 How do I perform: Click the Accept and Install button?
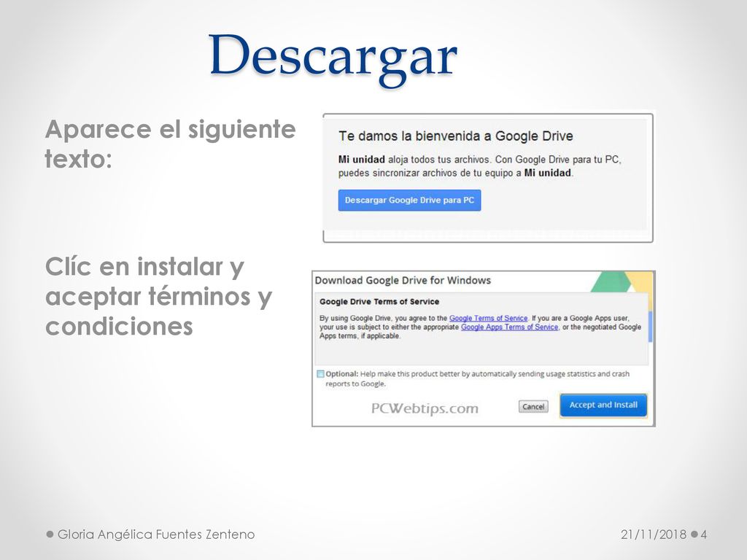click(x=603, y=405)
